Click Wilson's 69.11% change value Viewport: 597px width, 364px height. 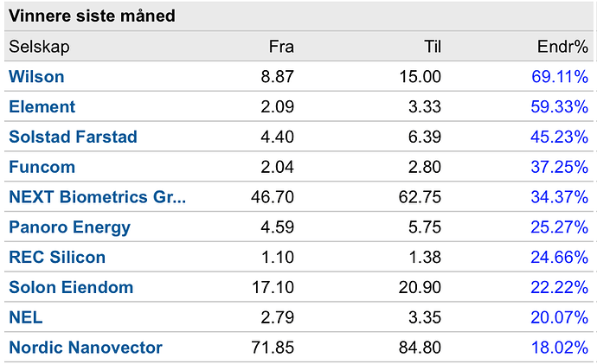coord(560,77)
